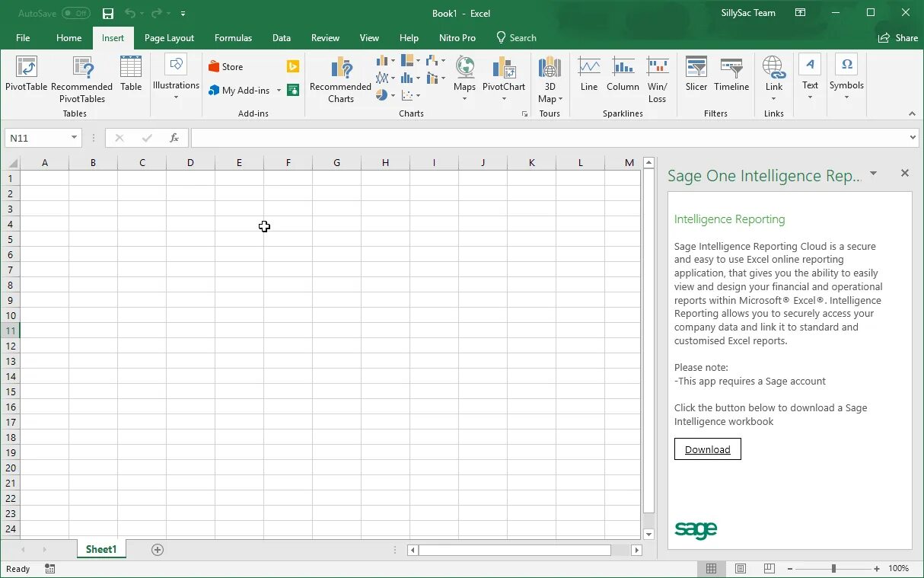Expand the My Add-ins dropdown arrow
924x578 pixels.
coord(279,90)
